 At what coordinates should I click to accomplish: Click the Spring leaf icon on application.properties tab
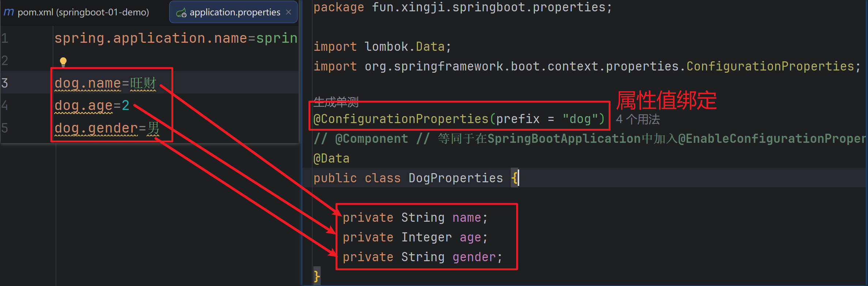click(x=181, y=13)
